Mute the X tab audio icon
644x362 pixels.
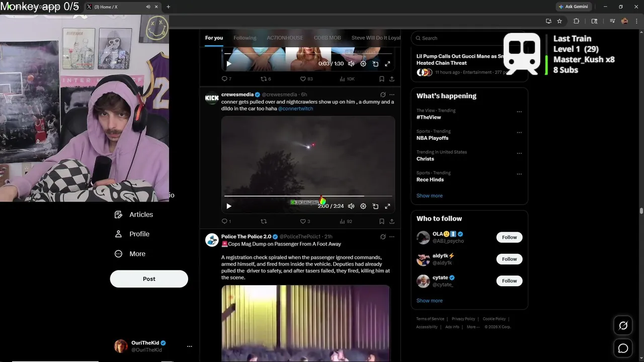(148, 7)
